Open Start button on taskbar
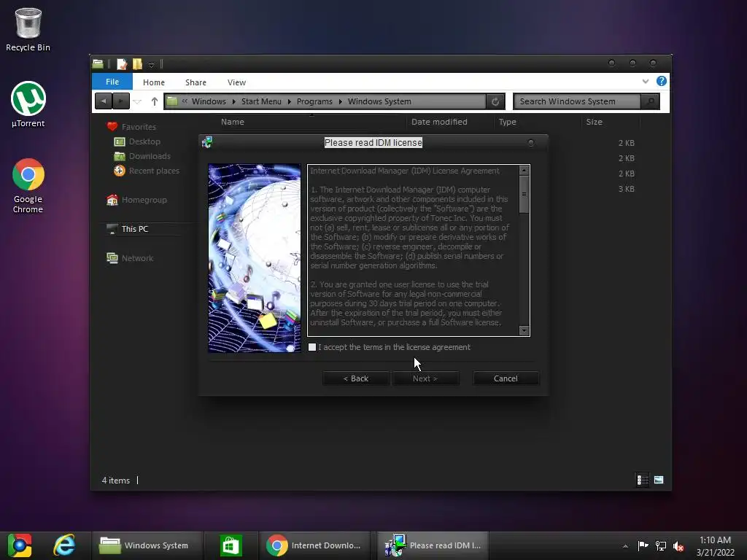 20,545
